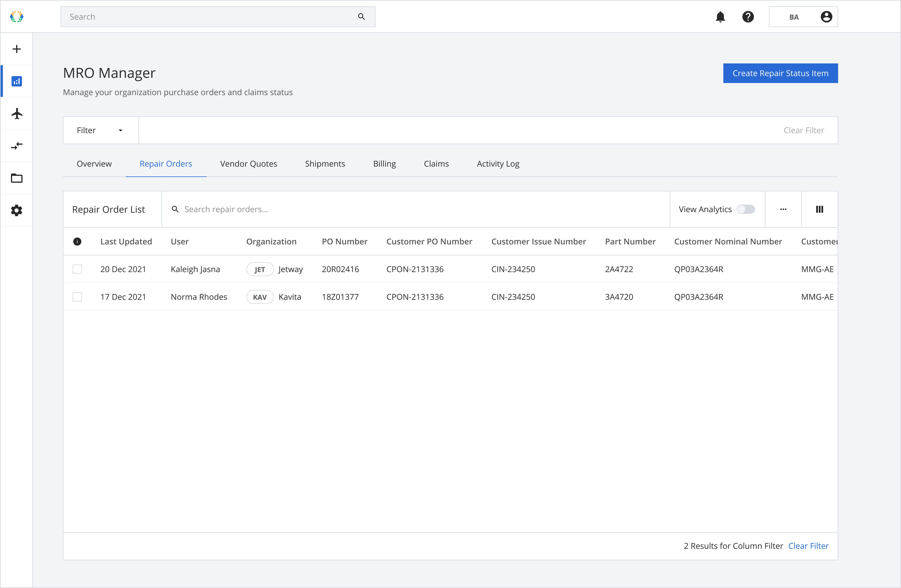Screen dimensions: 901x588
Task: Click Create Repair Status Item button
Action: [x=780, y=73]
